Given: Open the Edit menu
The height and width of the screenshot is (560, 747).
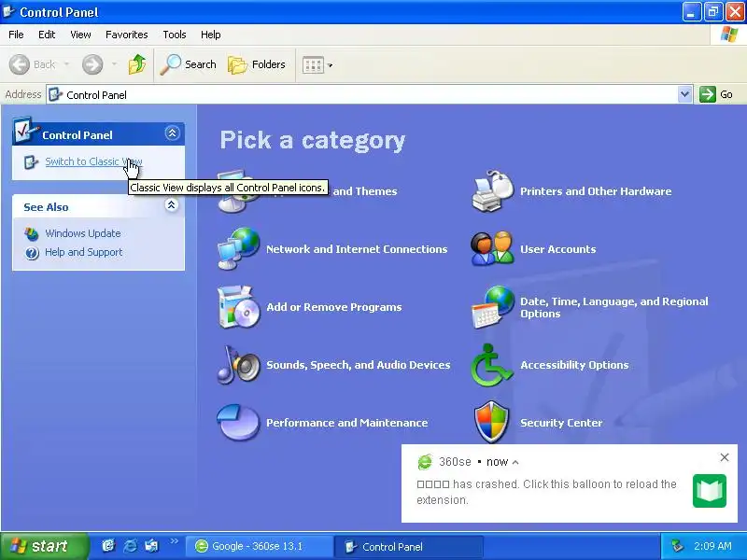Looking at the screenshot, I should (47, 35).
